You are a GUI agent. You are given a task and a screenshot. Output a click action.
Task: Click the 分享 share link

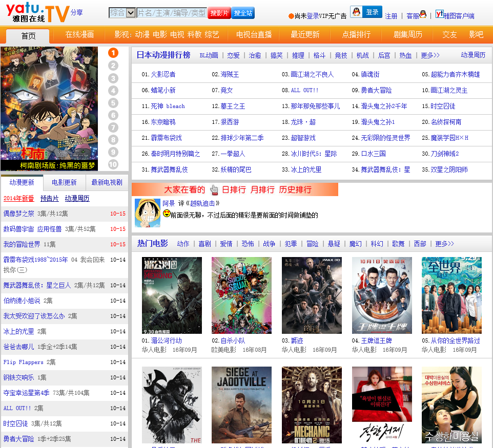click(x=76, y=13)
